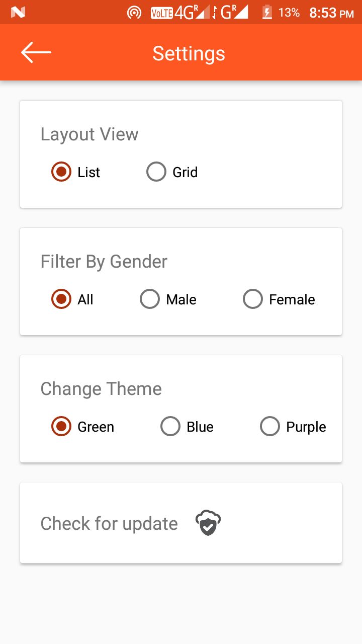Viewport: 362px width, 644px height.
Task: Tap the Settings title
Action: (189, 53)
